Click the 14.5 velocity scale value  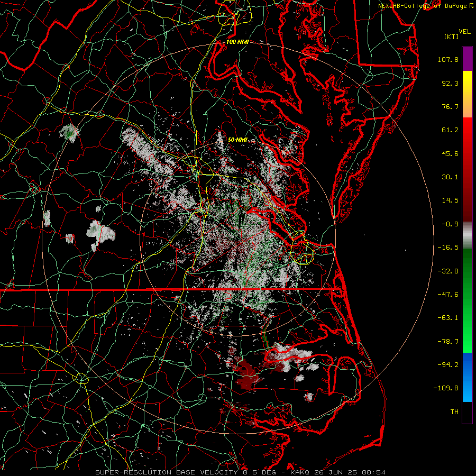tap(450, 200)
